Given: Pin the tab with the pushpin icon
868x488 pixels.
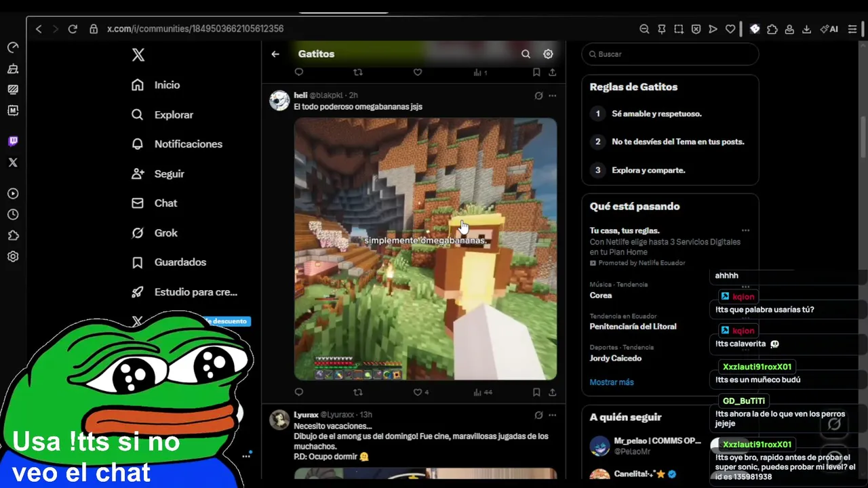Looking at the screenshot, I should click(662, 29).
